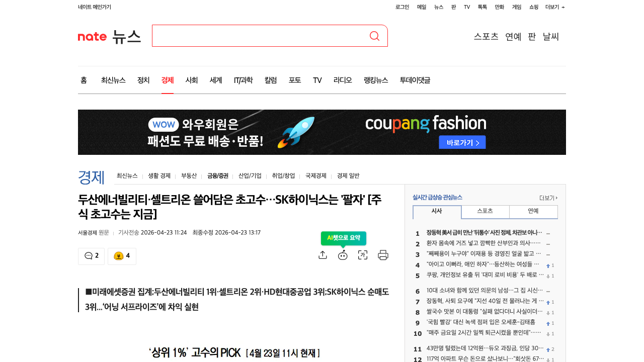This screenshot has height=362, width=644.
Task: Switch to the 시사 ranking tab
Action: coord(437,212)
